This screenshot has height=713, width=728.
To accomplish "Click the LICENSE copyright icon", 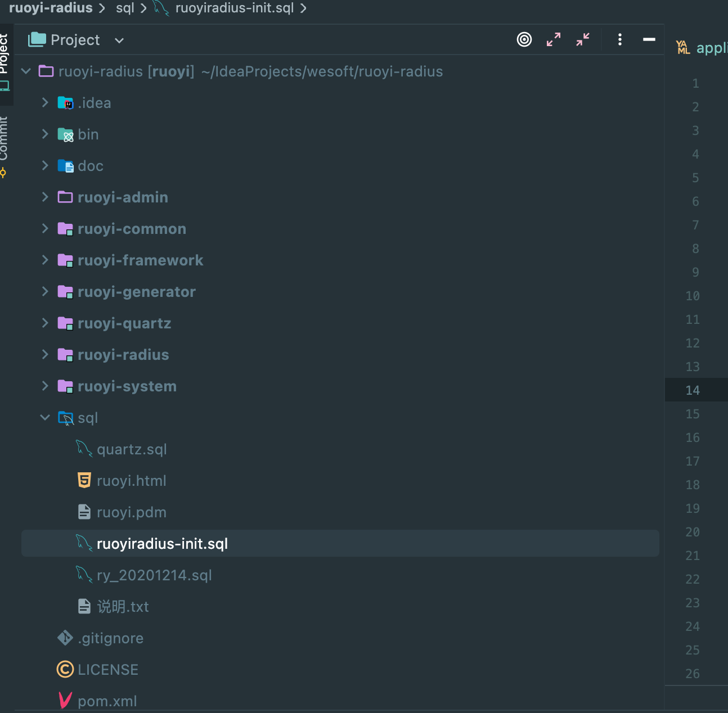I will (x=65, y=669).
